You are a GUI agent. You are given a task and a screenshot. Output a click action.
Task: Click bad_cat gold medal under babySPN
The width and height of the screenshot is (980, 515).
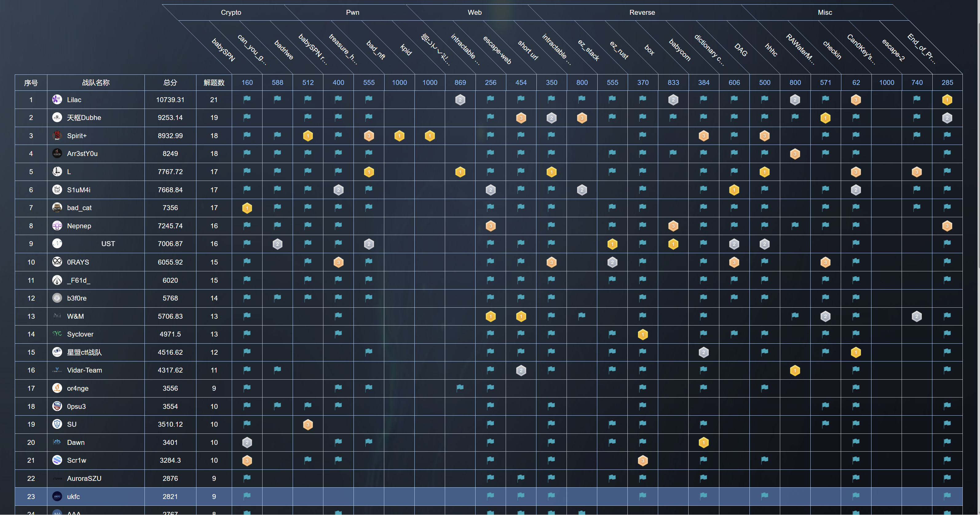click(247, 208)
